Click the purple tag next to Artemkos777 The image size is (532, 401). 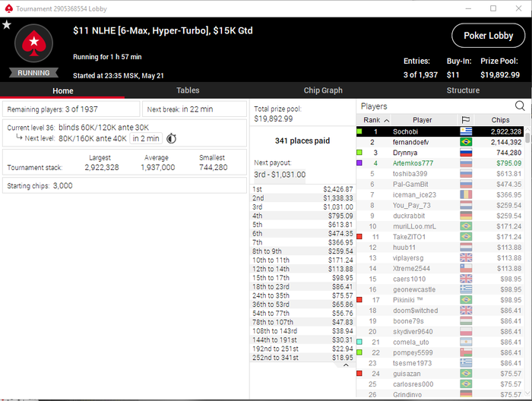(359, 163)
